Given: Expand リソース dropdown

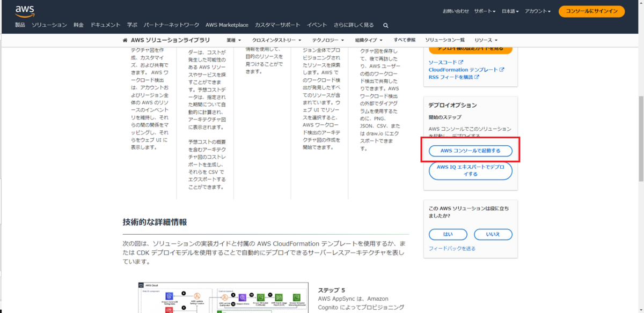Looking at the screenshot, I should tap(486, 40).
